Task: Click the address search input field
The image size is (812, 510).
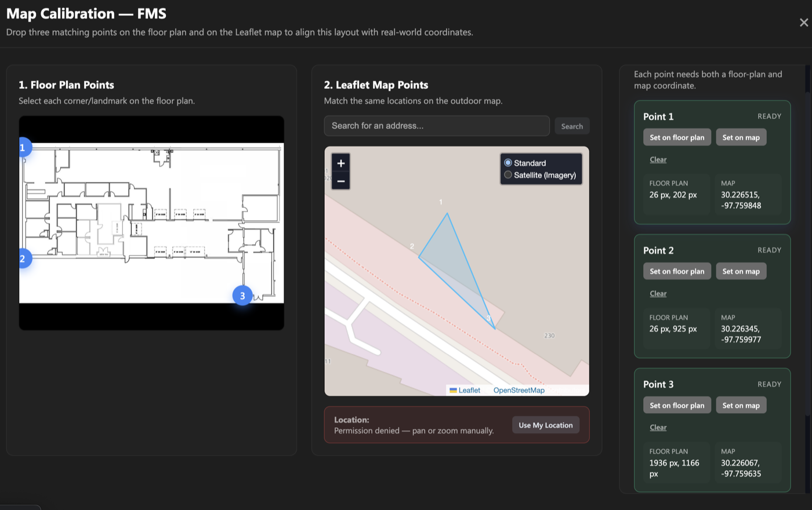Action: tap(437, 126)
